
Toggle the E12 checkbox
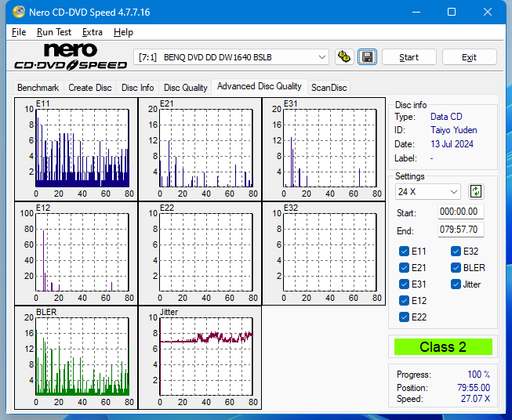(x=404, y=301)
